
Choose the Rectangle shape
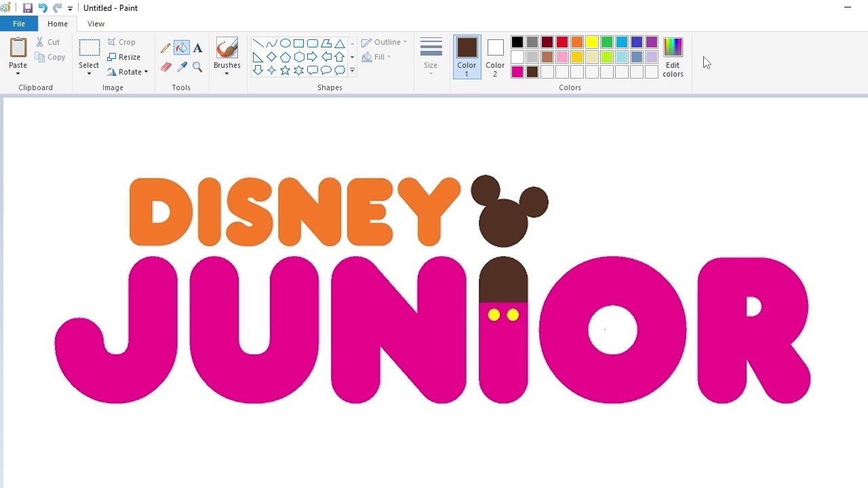(x=298, y=43)
